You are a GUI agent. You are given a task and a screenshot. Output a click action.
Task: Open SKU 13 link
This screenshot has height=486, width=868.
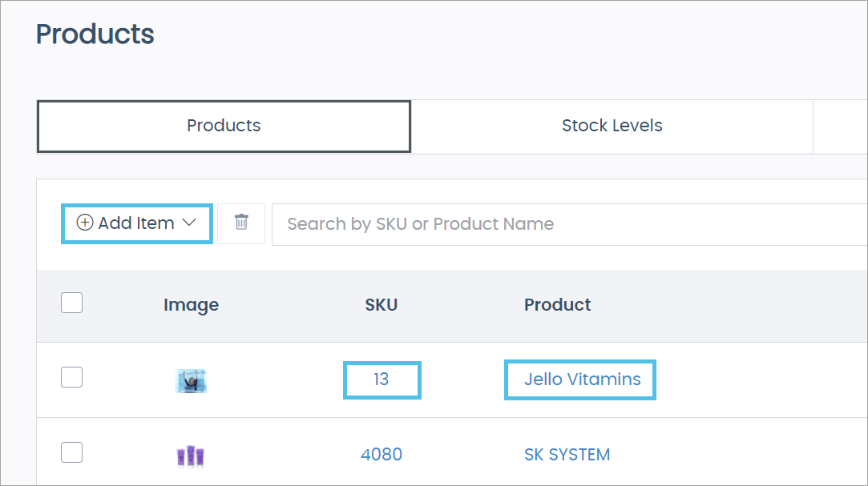click(x=382, y=380)
